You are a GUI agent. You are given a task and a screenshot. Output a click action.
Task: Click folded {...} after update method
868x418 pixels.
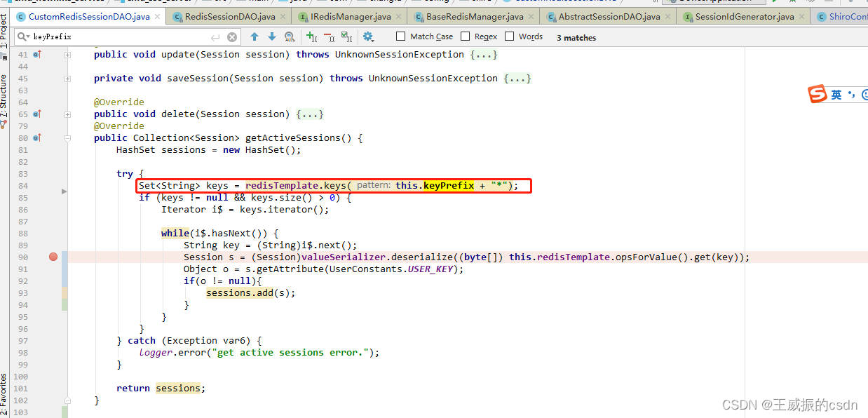(484, 54)
